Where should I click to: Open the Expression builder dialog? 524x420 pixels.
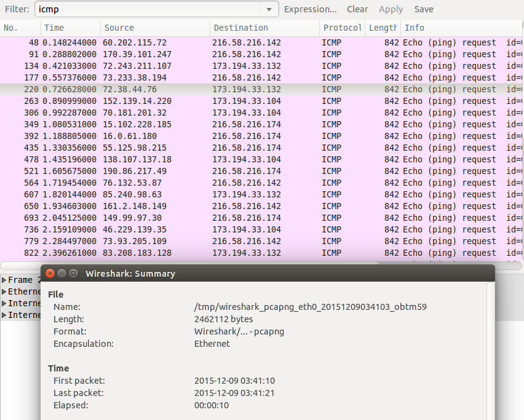(x=311, y=9)
